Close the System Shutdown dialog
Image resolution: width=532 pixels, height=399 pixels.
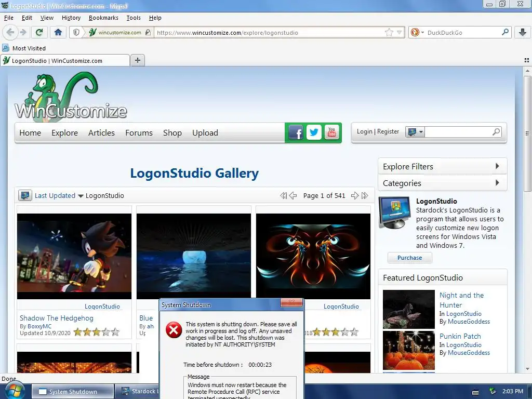pos(291,302)
